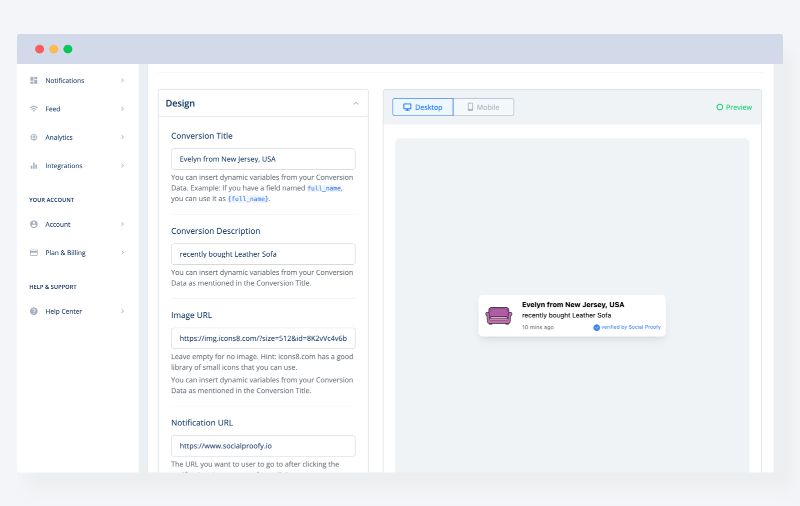The width and height of the screenshot is (800, 506).
Task: Open the Help Center sidebar item
Action: tap(78, 311)
